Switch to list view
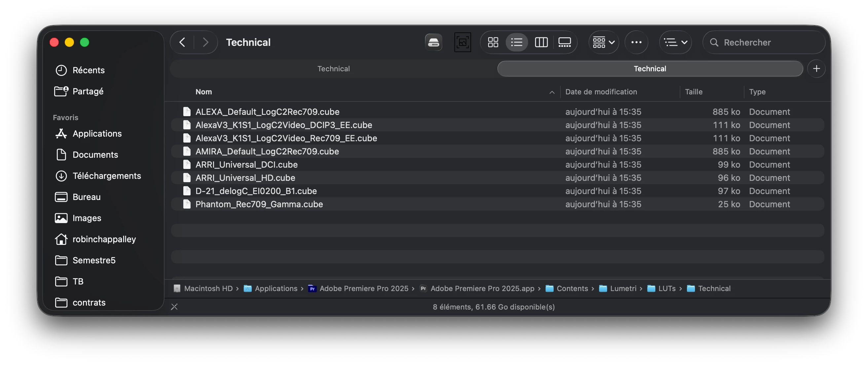Image resolution: width=868 pixels, height=365 pixels. [517, 43]
